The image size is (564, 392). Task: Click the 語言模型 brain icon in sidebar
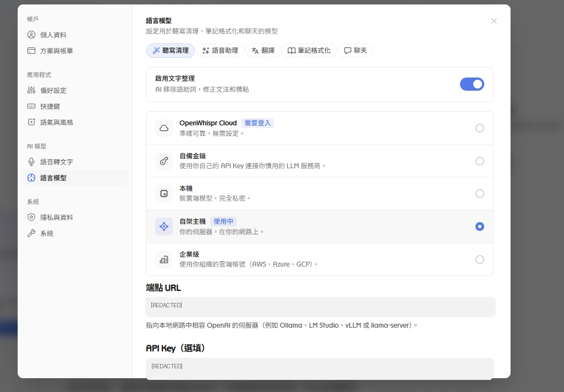(x=31, y=178)
